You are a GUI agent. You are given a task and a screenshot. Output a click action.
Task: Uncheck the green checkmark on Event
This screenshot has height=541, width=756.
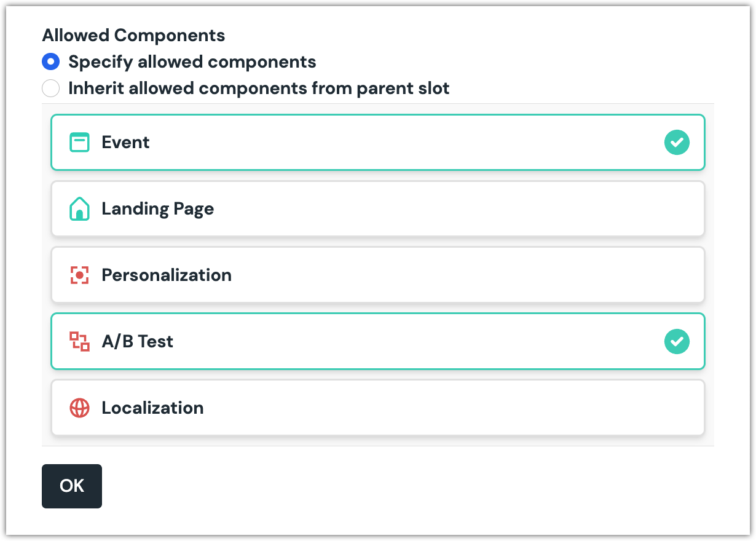click(677, 143)
